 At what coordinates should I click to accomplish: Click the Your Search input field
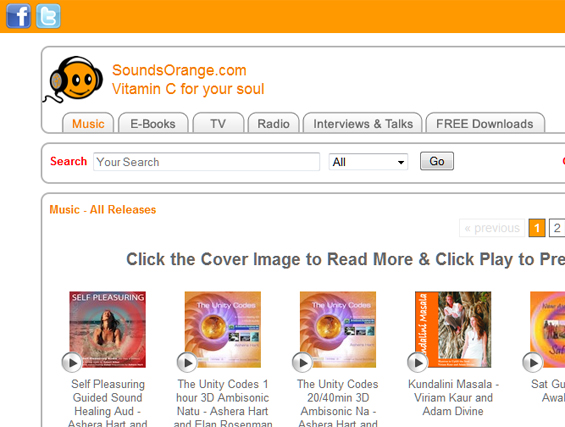(206, 162)
